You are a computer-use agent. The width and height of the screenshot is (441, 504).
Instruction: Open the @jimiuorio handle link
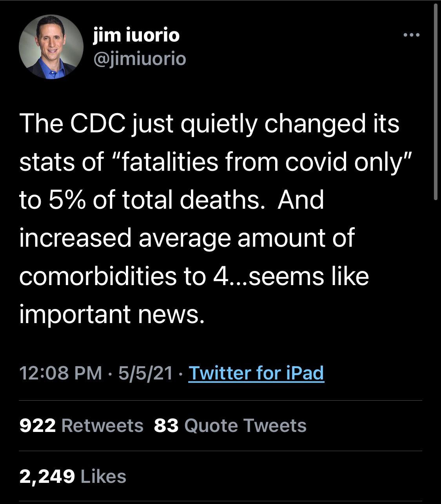tap(140, 59)
